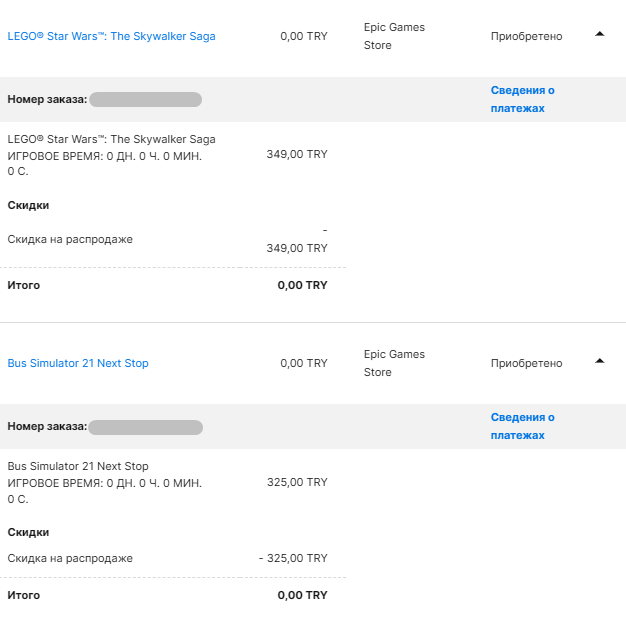Click the 349,00 TRY original LEGO price
Viewport: 626px width, 629px height.
pyautogui.click(x=297, y=154)
